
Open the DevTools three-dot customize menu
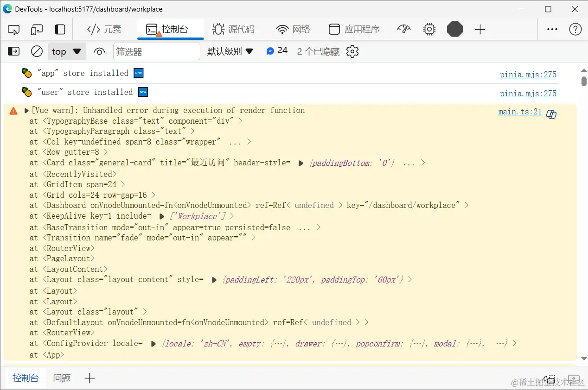pos(552,29)
